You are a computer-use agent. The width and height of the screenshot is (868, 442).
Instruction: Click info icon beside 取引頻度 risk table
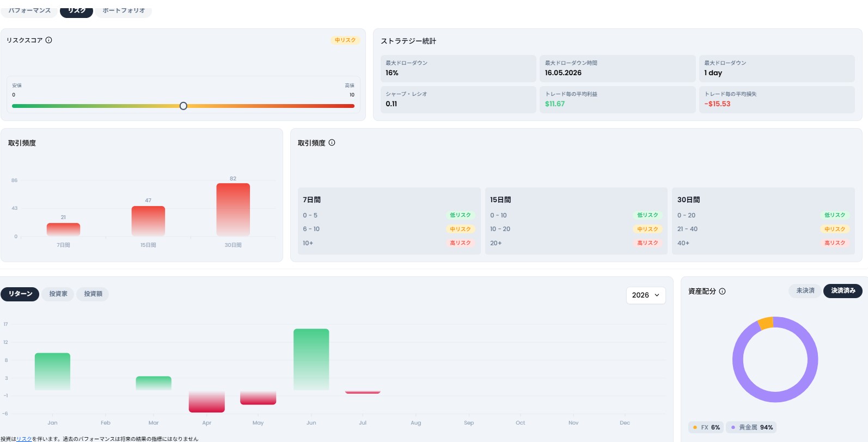[x=332, y=143]
